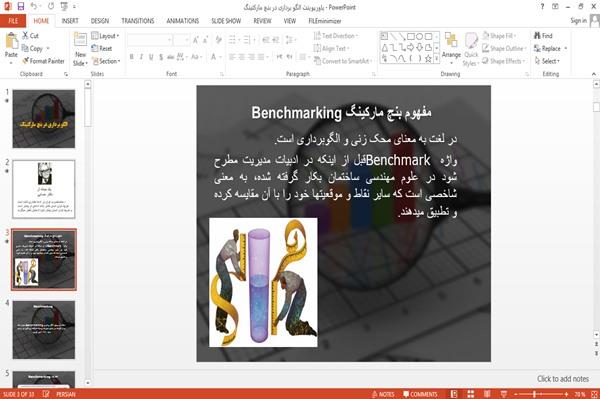
Task: Open the REVIEW tab
Action: (262, 21)
